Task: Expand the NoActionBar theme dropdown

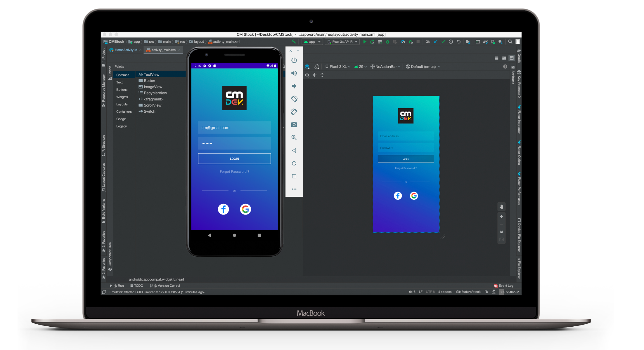Action: click(385, 67)
